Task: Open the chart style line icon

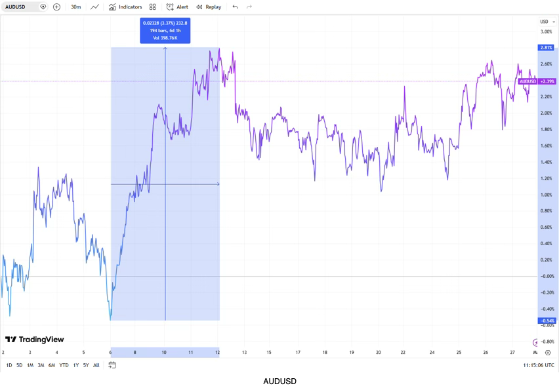Action: click(95, 7)
